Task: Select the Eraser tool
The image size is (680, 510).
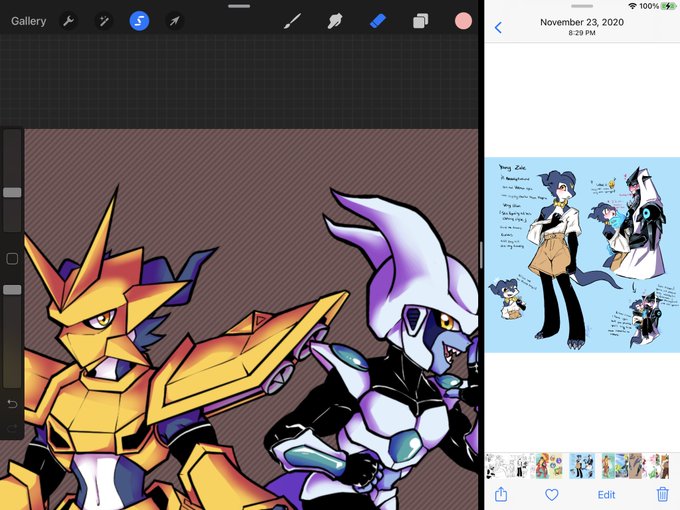Action: [377, 21]
